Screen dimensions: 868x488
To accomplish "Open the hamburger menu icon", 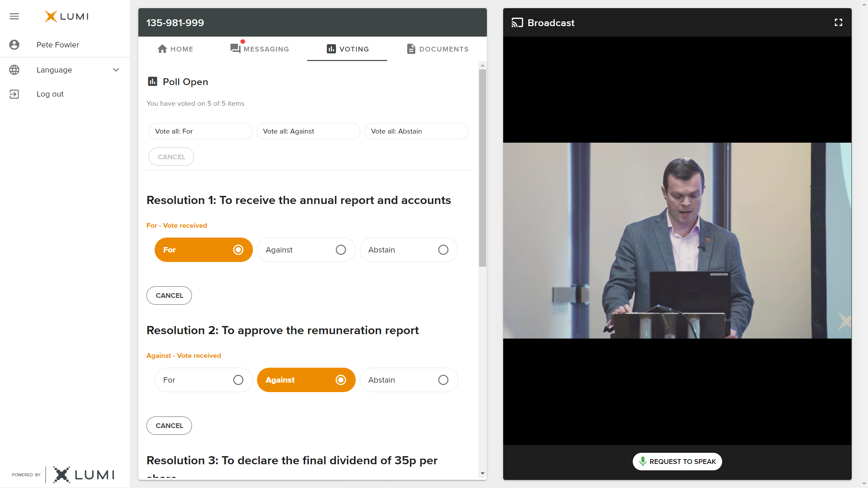I will [x=14, y=16].
